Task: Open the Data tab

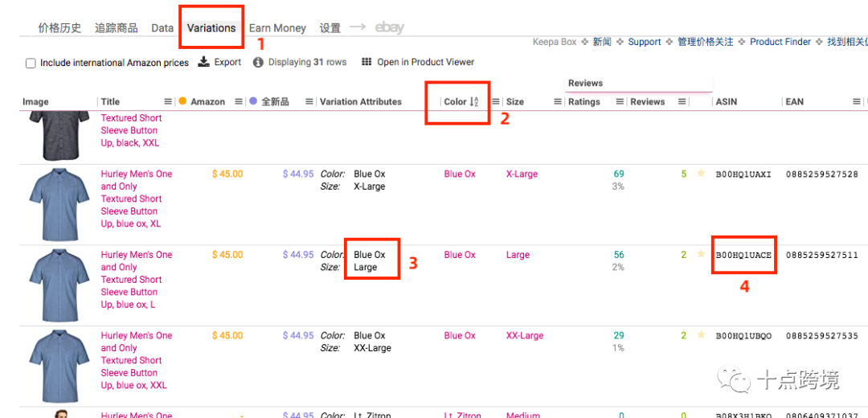Action: pyautogui.click(x=162, y=27)
